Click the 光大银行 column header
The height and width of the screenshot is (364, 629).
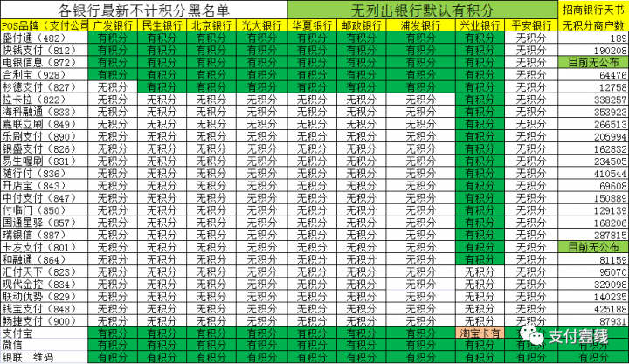[261, 25]
